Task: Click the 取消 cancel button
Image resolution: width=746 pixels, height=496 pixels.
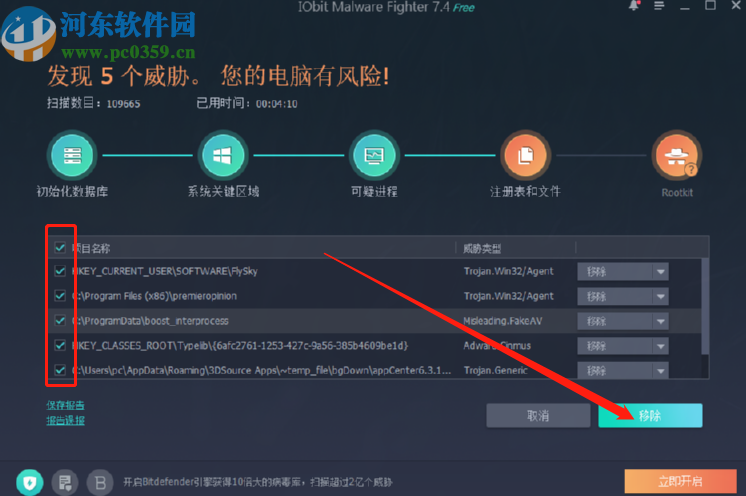Action: click(x=538, y=416)
